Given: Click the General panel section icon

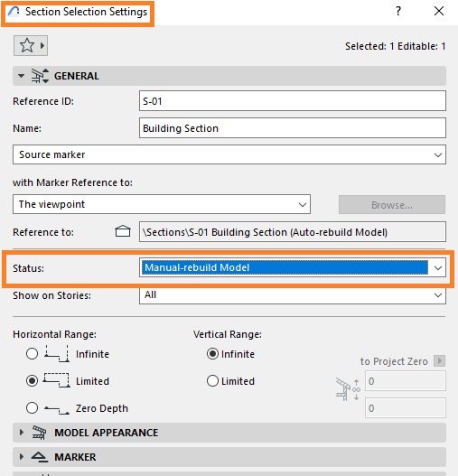Looking at the screenshot, I should [40, 76].
